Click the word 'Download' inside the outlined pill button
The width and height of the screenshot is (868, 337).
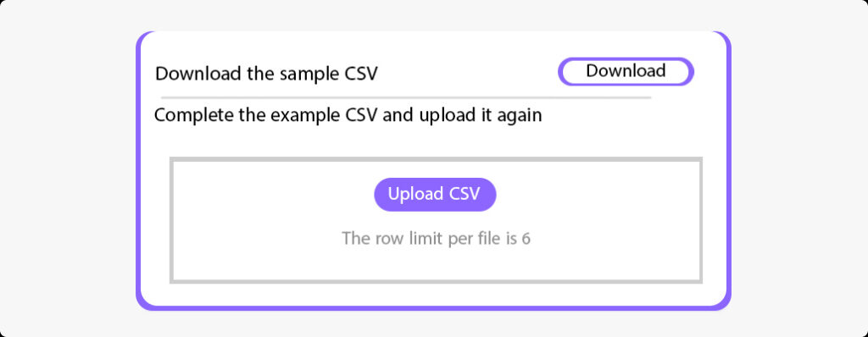tap(626, 71)
